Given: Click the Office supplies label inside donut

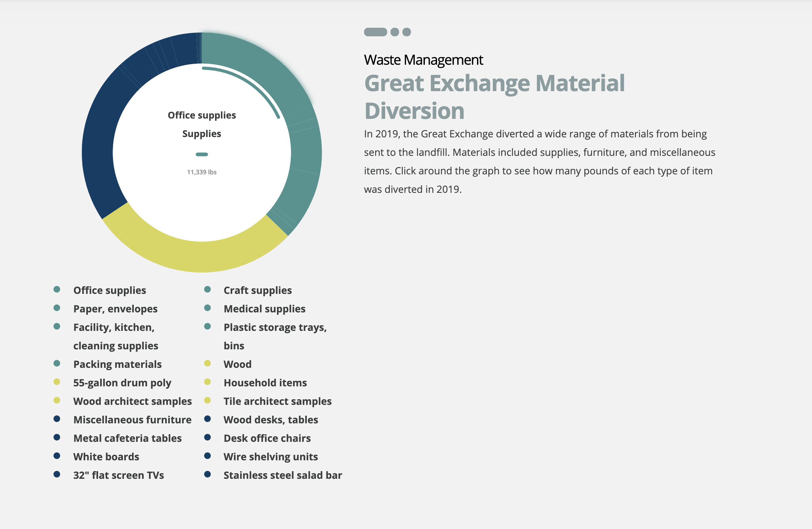Looking at the screenshot, I should click(202, 115).
